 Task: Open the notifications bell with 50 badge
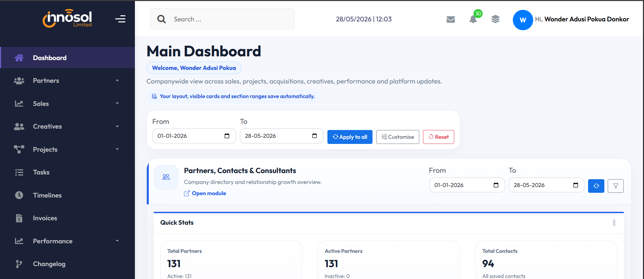474,19
